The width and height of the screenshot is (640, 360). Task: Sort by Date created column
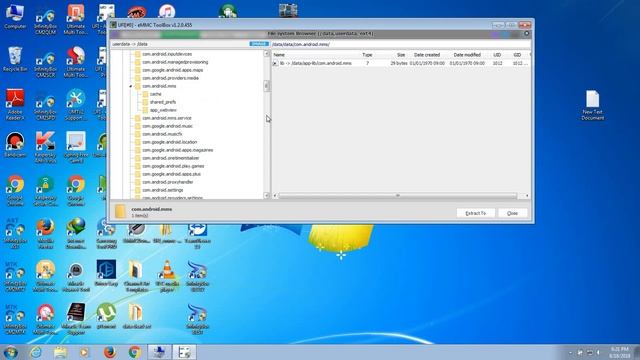(427, 55)
